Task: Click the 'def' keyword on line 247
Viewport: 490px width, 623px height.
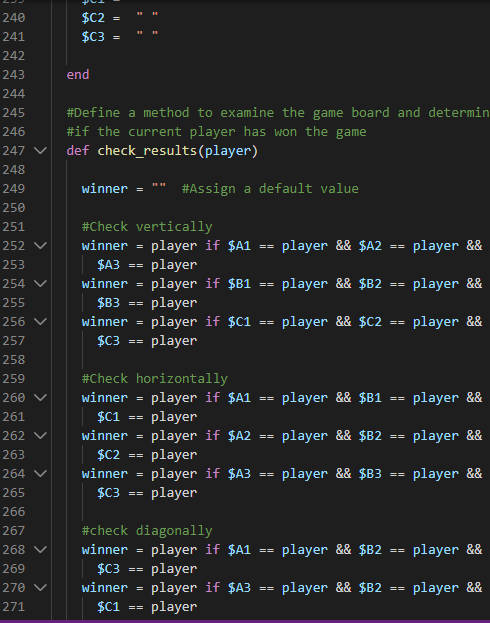Action: click(78, 151)
